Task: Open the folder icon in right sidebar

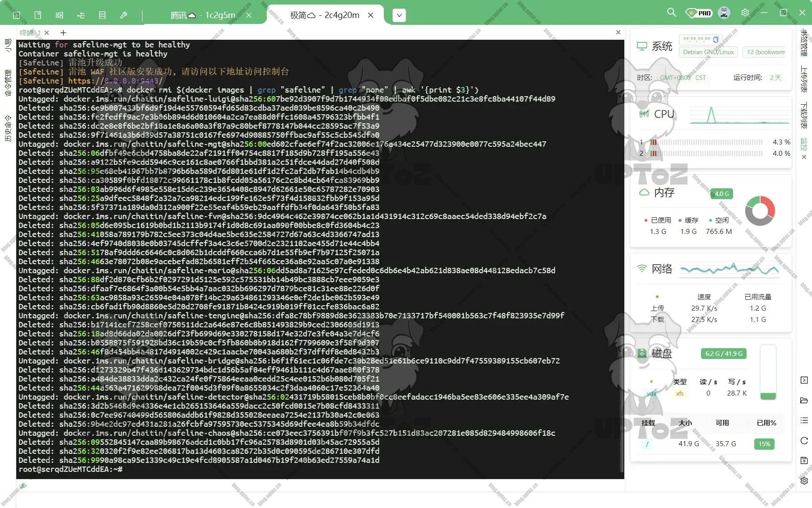Action: (804, 400)
